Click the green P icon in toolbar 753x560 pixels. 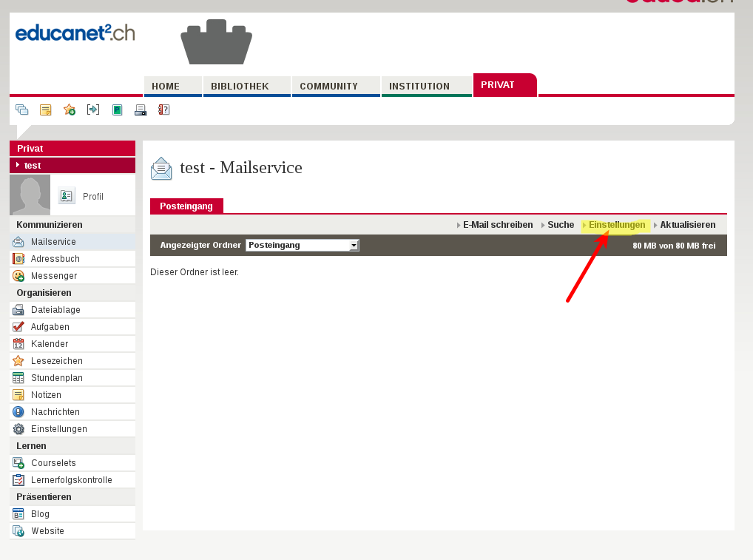click(x=117, y=110)
